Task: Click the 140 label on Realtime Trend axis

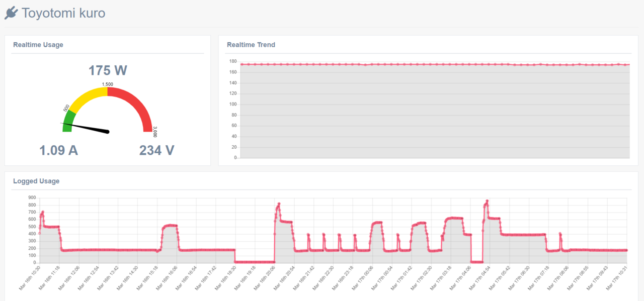Action: [233, 83]
